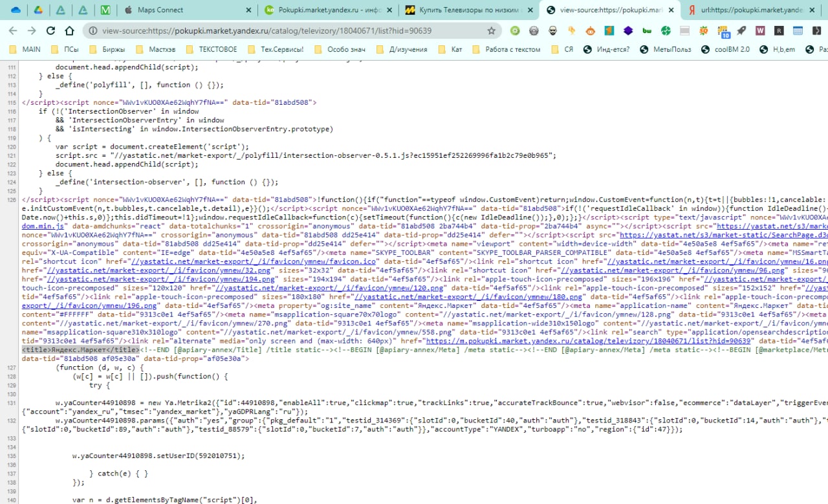This screenshot has width=828, height=504.
Task: Open the СЯ bookmarks folder
Action: click(562, 49)
